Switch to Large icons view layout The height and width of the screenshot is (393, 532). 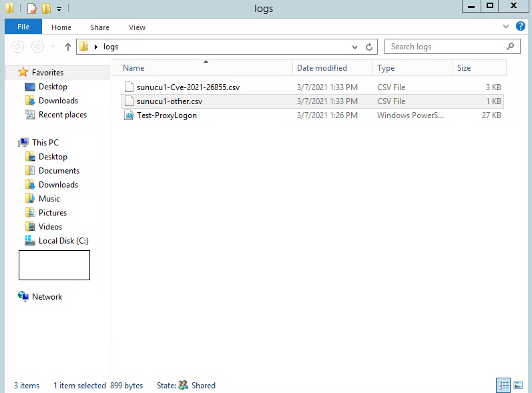pyautogui.click(x=518, y=385)
